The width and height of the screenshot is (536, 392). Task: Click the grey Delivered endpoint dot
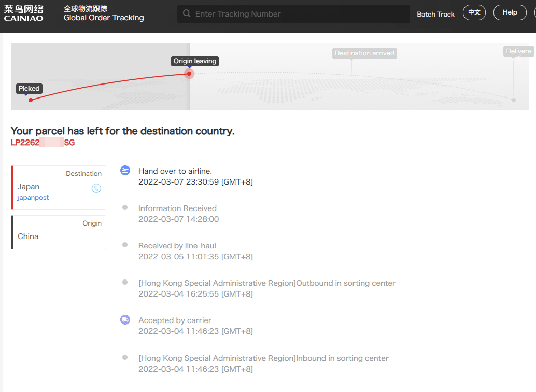point(513,100)
